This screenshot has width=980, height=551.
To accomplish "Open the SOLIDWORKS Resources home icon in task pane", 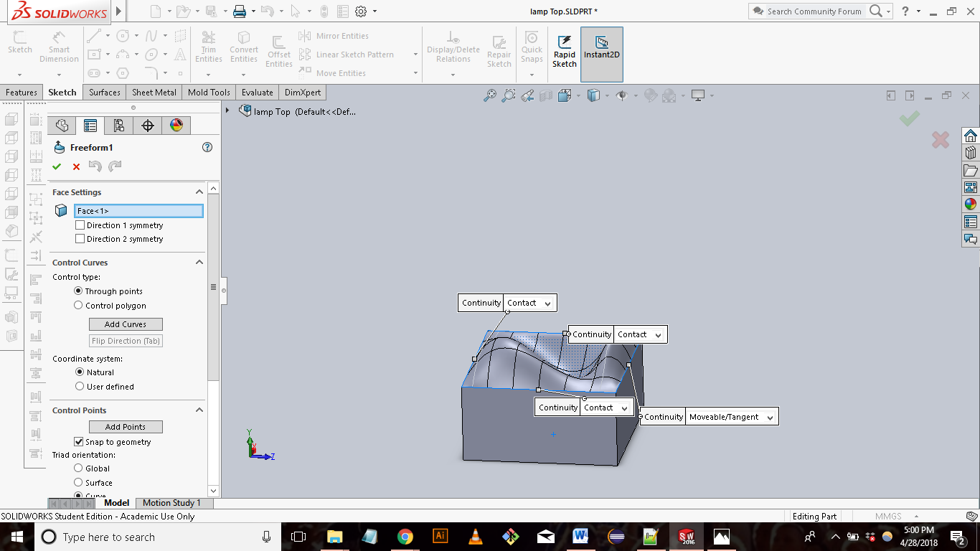I will coord(971,136).
